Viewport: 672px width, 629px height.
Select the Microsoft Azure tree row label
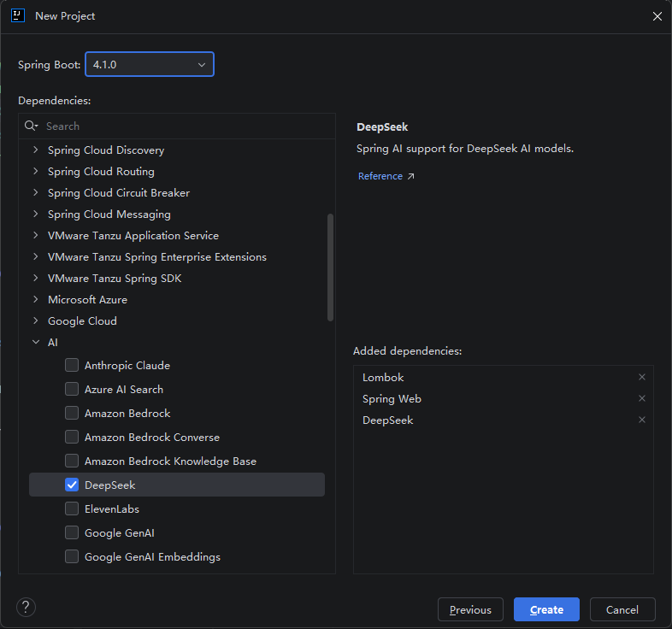coord(87,299)
